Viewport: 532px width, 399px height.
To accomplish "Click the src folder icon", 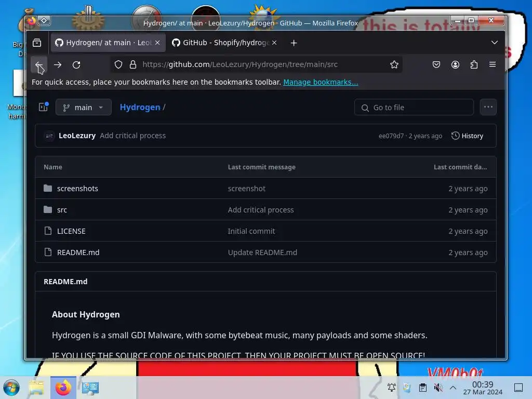I will pyautogui.click(x=48, y=209).
